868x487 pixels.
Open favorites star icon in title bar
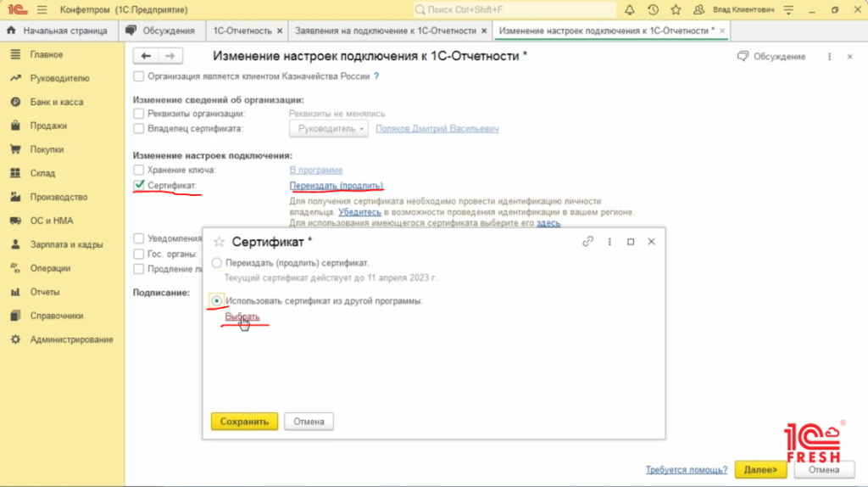click(676, 9)
